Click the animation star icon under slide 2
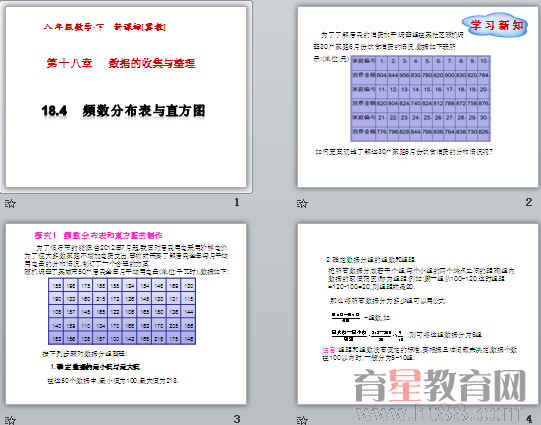 click(x=302, y=204)
